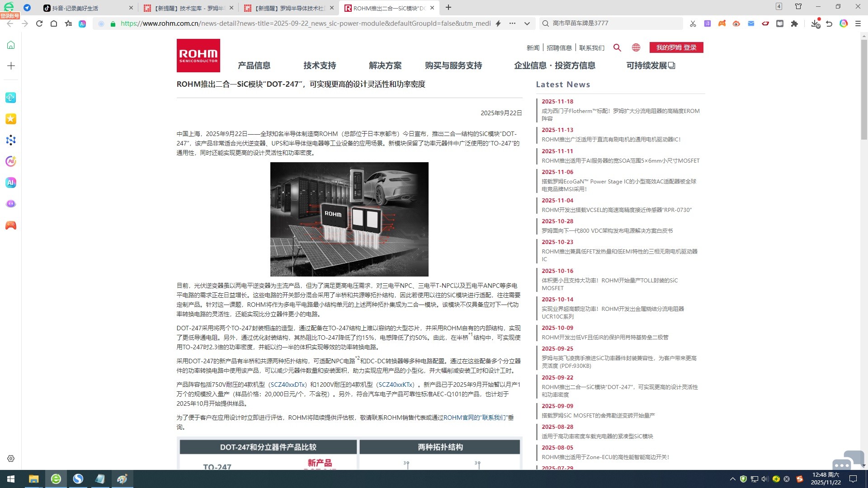This screenshot has width=868, height=488.
Task: Open the 招聘信息 top link
Action: click(559, 48)
